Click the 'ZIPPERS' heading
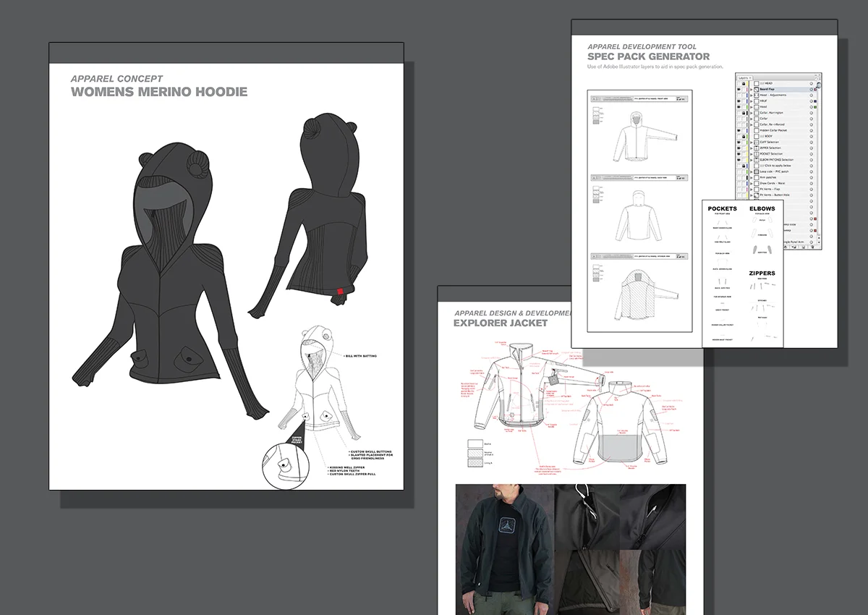This screenshot has width=868, height=615. [x=762, y=273]
